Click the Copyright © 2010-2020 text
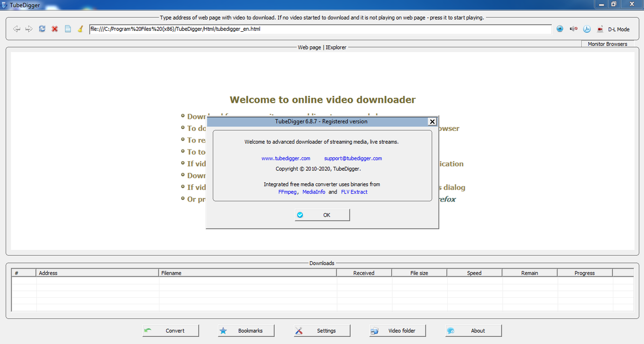This screenshot has width=644, height=344. pos(318,169)
